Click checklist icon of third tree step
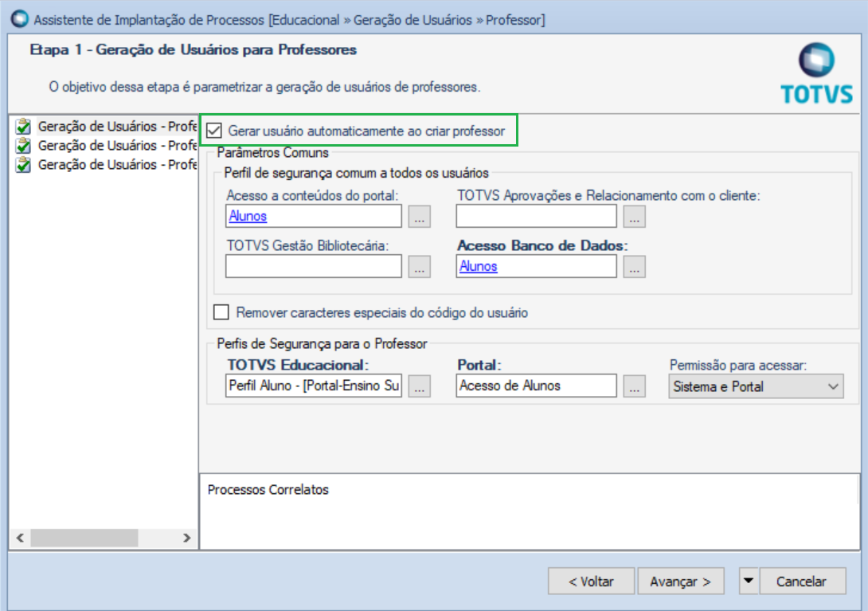 [x=23, y=165]
